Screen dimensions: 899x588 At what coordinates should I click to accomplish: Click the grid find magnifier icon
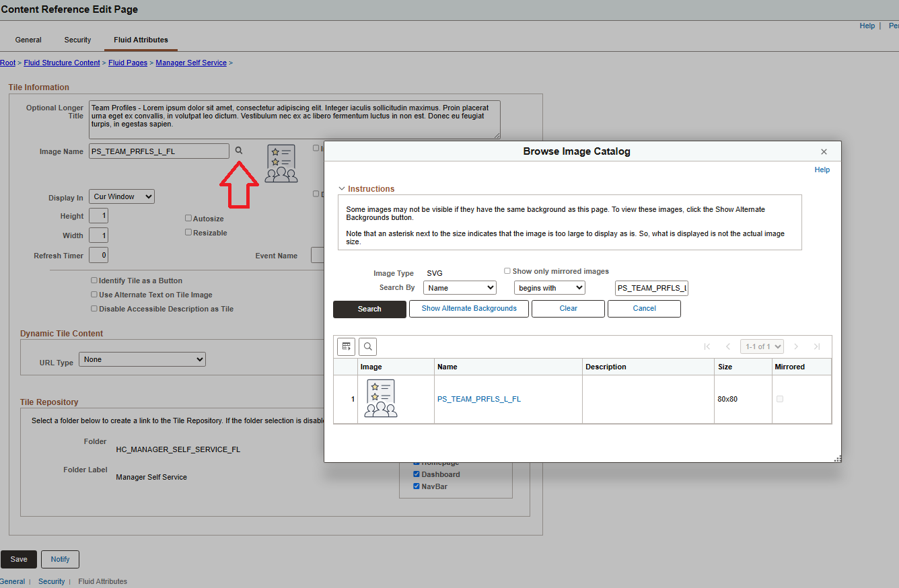[367, 346]
